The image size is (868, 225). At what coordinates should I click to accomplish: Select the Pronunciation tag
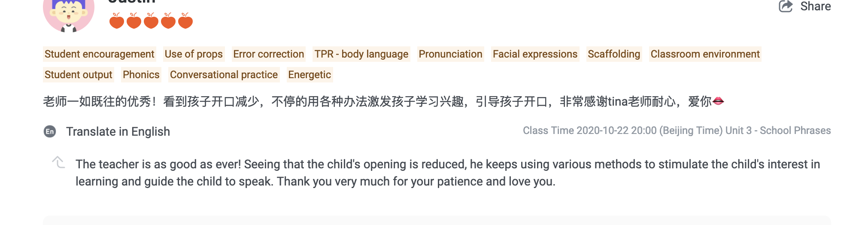[450, 54]
